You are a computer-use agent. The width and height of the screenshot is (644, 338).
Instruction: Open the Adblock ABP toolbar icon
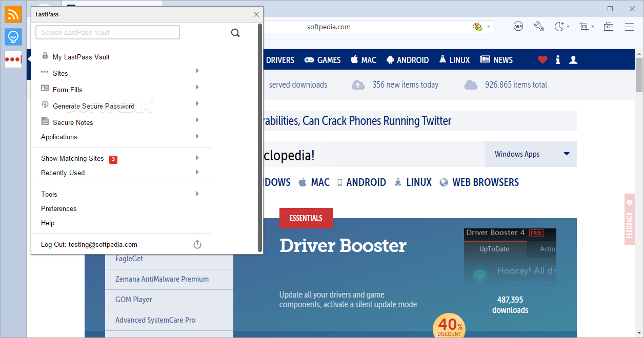coord(518,27)
